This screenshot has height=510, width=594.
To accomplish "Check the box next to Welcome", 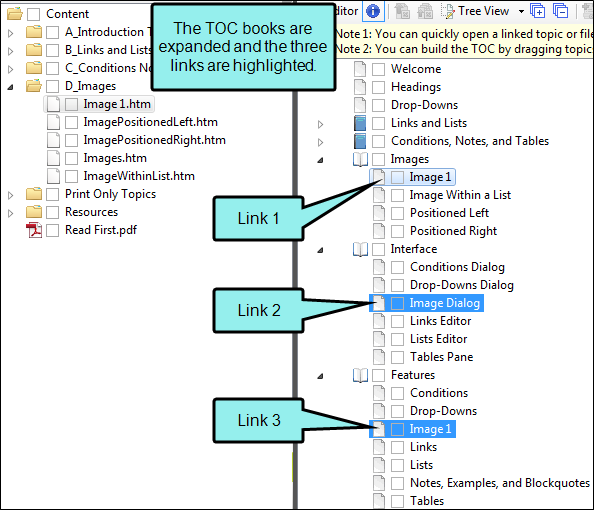I will pos(378,69).
